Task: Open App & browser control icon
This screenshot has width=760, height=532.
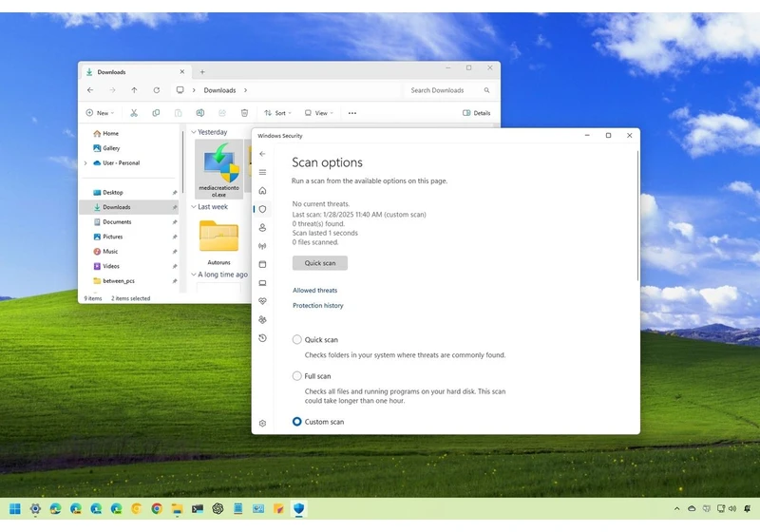Action: [x=262, y=264]
